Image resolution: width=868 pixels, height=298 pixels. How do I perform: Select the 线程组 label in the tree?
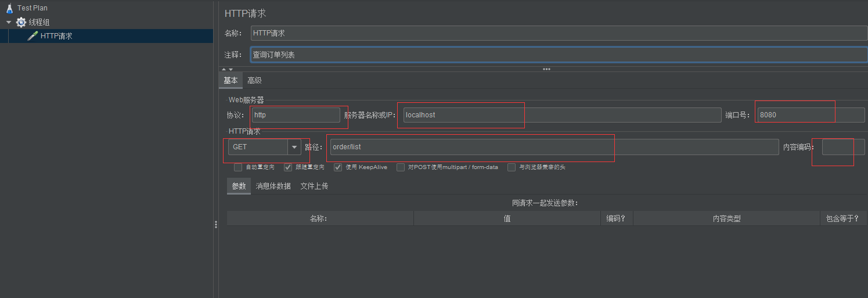click(x=39, y=22)
